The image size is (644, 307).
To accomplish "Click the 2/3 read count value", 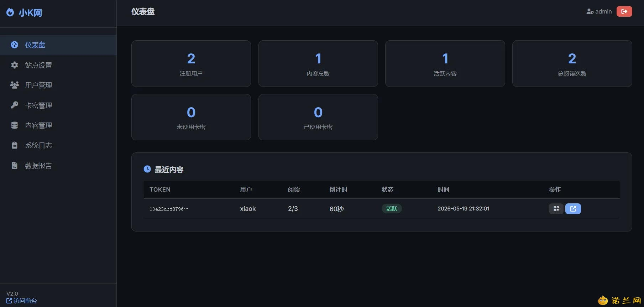I will pyautogui.click(x=293, y=209).
